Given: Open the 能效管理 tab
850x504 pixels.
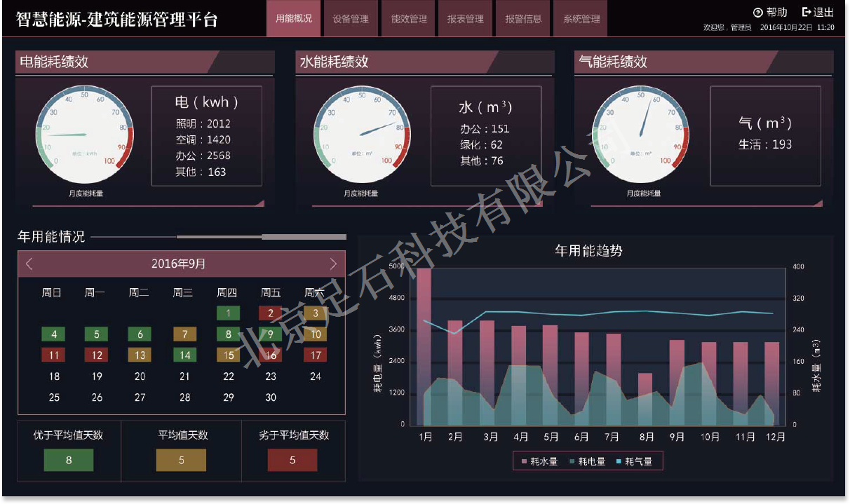Looking at the screenshot, I should point(409,19).
